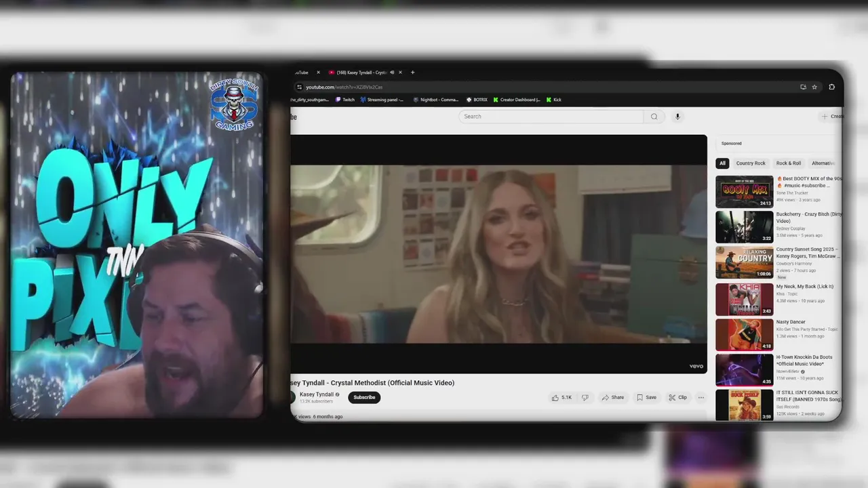Open BOTRIX bookmark

click(x=477, y=100)
